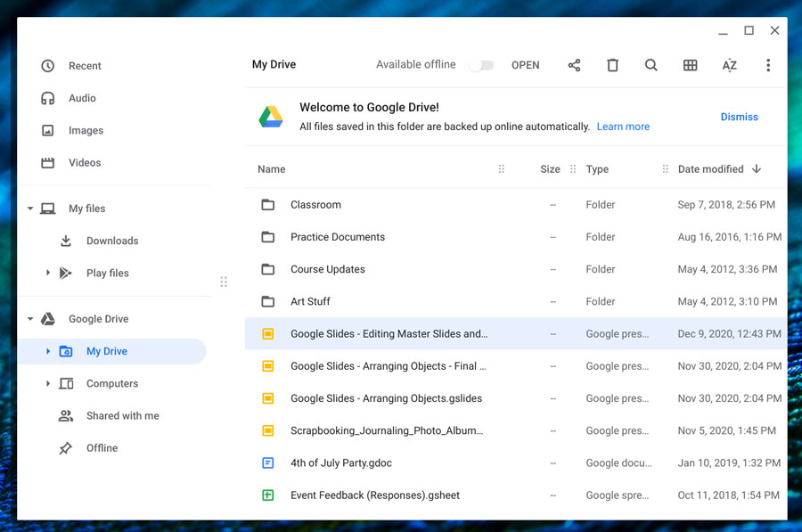Click the Share icon in the toolbar
Image resolution: width=802 pixels, height=532 pixels.
coord(574,64)
